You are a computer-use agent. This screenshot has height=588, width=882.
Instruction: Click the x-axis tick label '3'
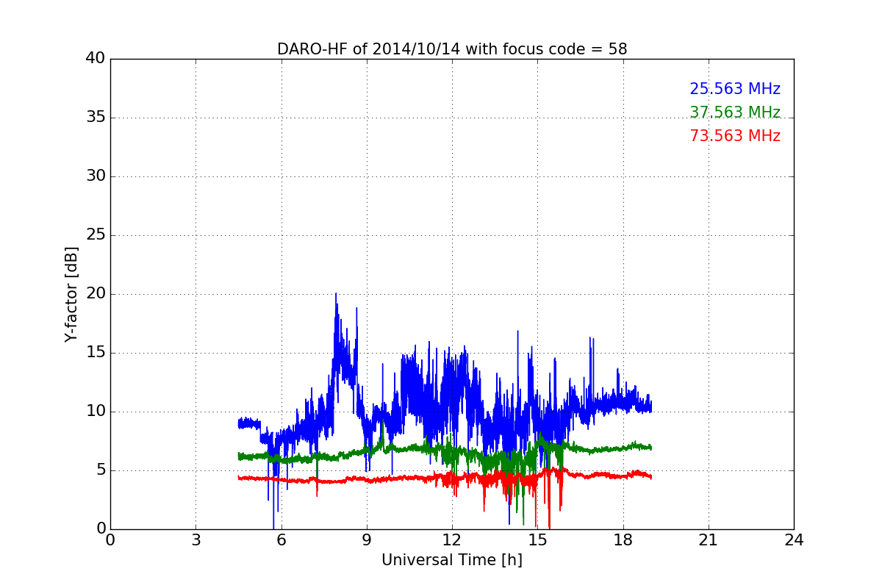click(x=196, y=539)
